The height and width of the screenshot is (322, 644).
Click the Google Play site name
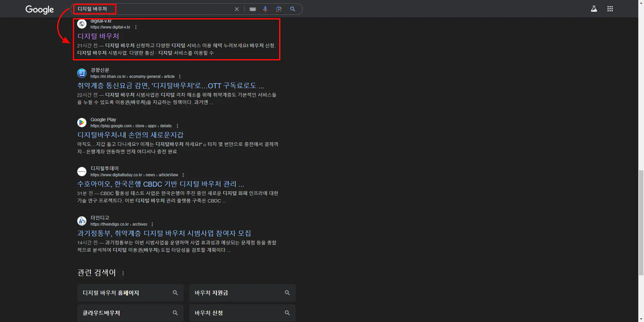tap(103, 120)
